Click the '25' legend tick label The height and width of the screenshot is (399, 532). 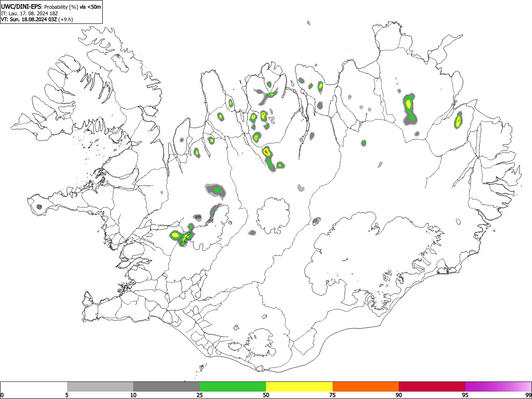pyautogui.click(x=200, y=395)
